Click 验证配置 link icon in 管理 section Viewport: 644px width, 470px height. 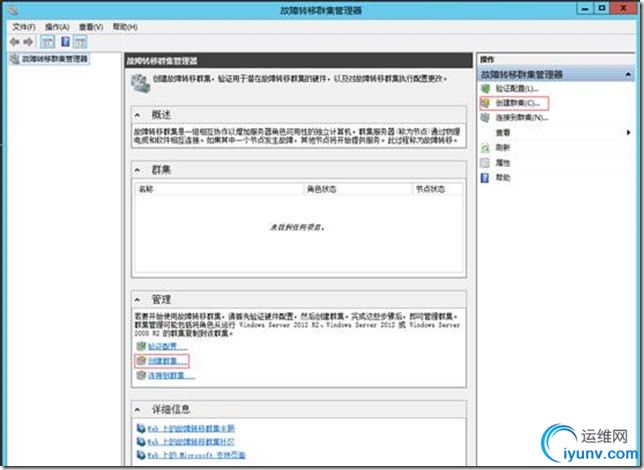[141, 346]
